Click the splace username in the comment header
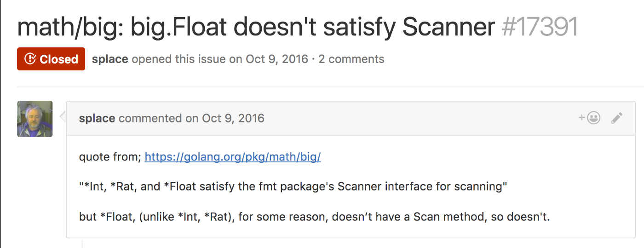644x248 pixels. tap(97, 118)
